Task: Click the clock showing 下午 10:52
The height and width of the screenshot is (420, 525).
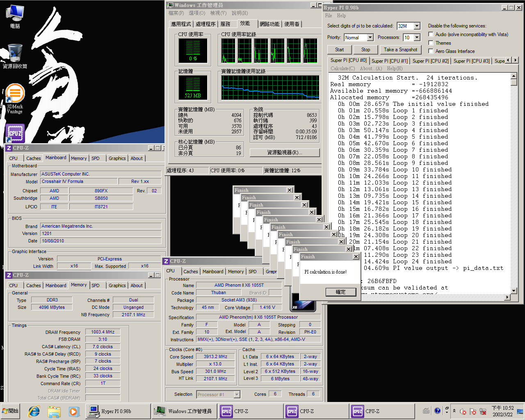Action: 502,411
